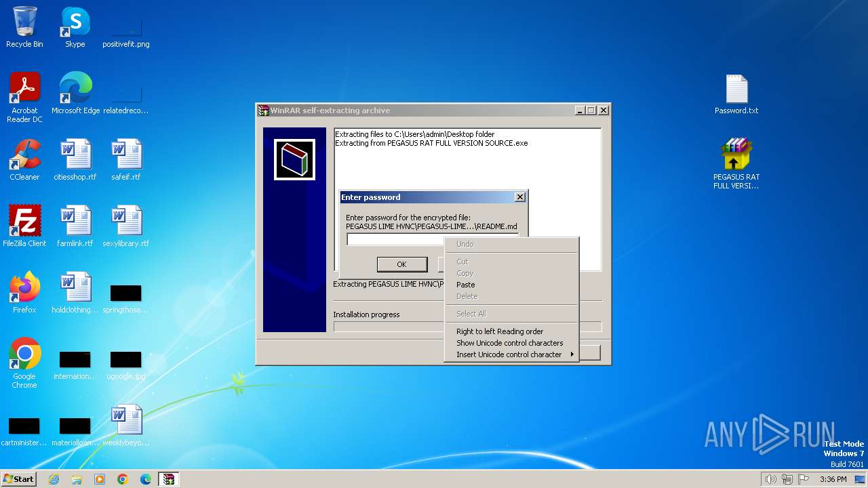Select the sexylibrary.rtf document icon

click(126, 226)
